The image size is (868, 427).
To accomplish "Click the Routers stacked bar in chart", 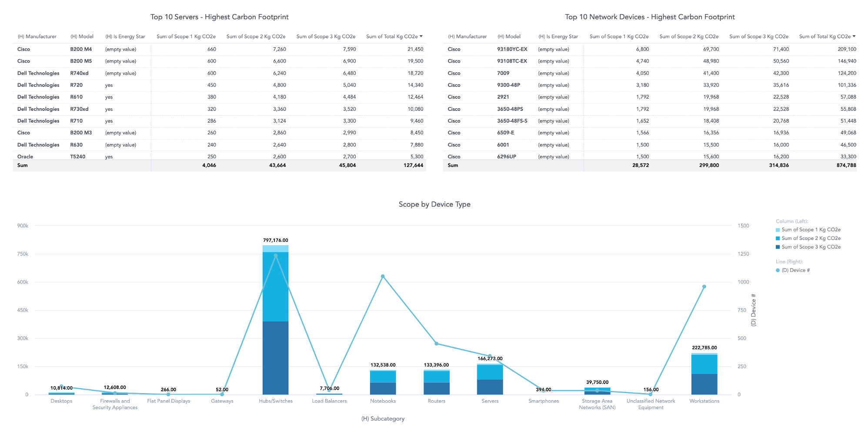I will coord(437,383).
